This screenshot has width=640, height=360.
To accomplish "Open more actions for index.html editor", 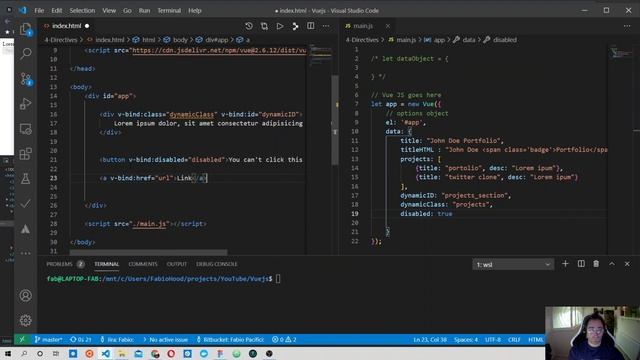I will click(326, 26).
